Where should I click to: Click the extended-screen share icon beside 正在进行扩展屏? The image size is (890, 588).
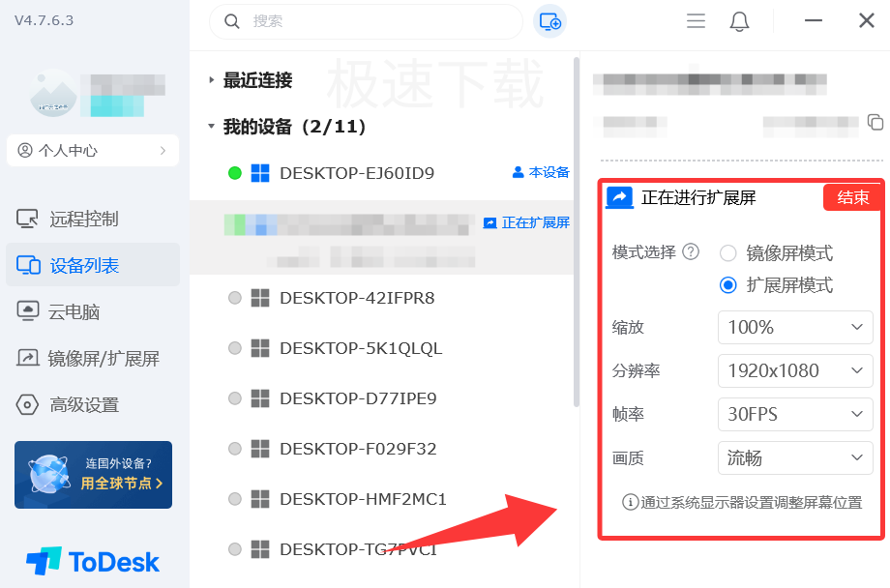click(620, 197)
